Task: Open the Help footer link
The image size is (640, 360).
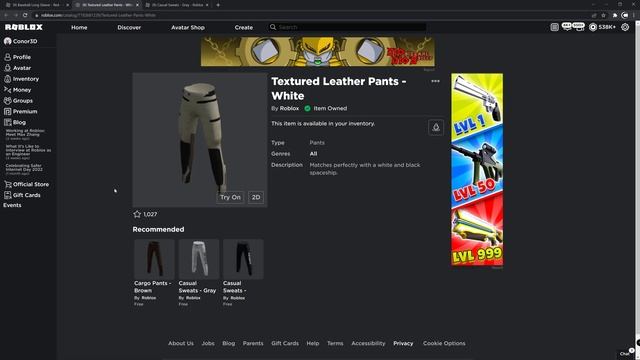Action: pyautogui.click(x=313, y=343)
